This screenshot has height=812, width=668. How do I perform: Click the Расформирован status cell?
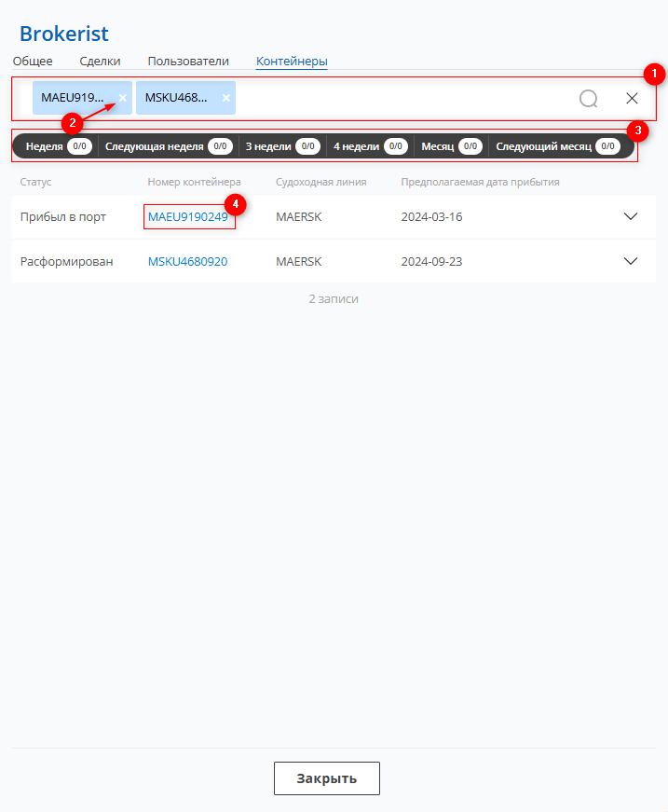tap(67, 262)
